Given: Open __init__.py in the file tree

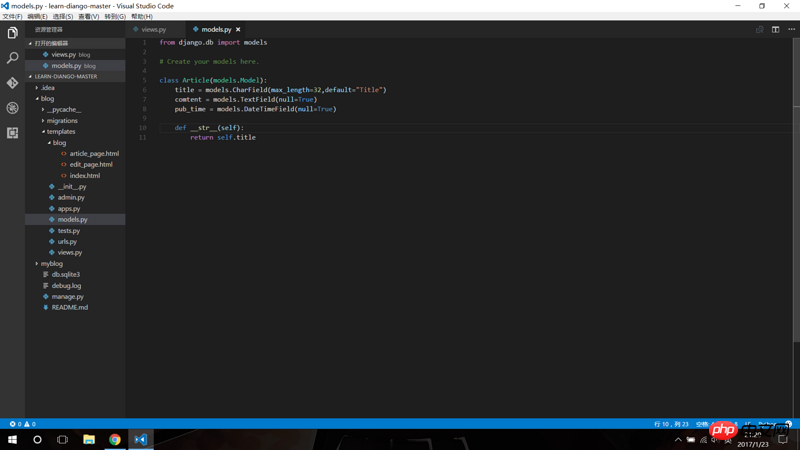Looking at the screenshot, I should point(75,187).
